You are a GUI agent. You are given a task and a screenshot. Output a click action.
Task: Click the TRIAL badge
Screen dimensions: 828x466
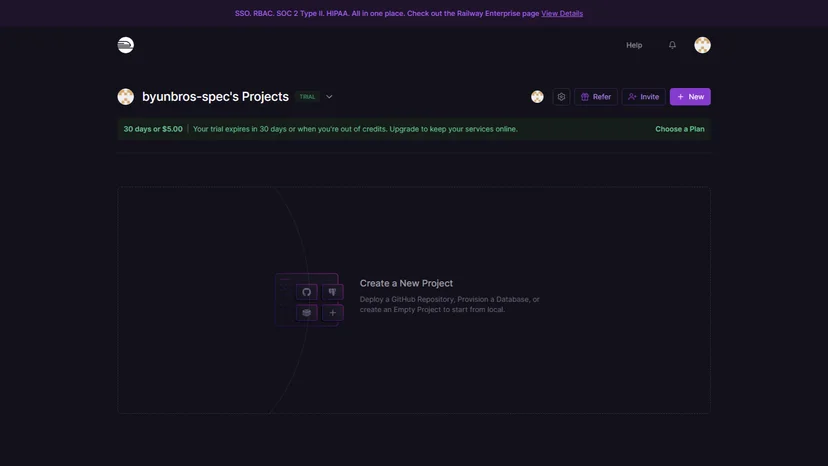307,97
